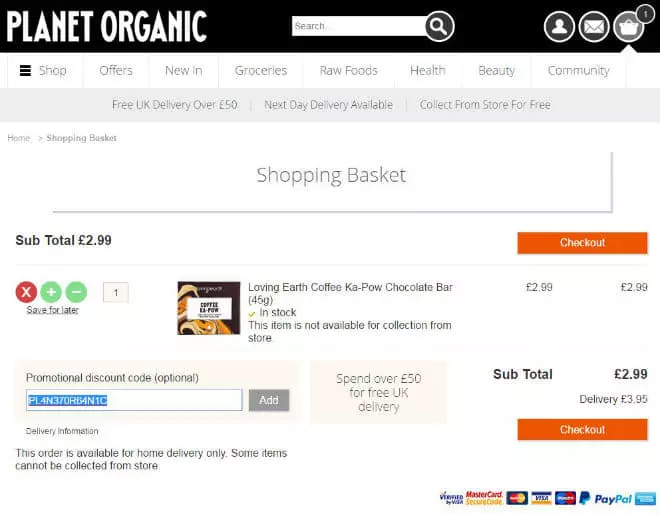Click the In stock status text
The width and height of the screenshot is (660, 514).
point(278,312)
